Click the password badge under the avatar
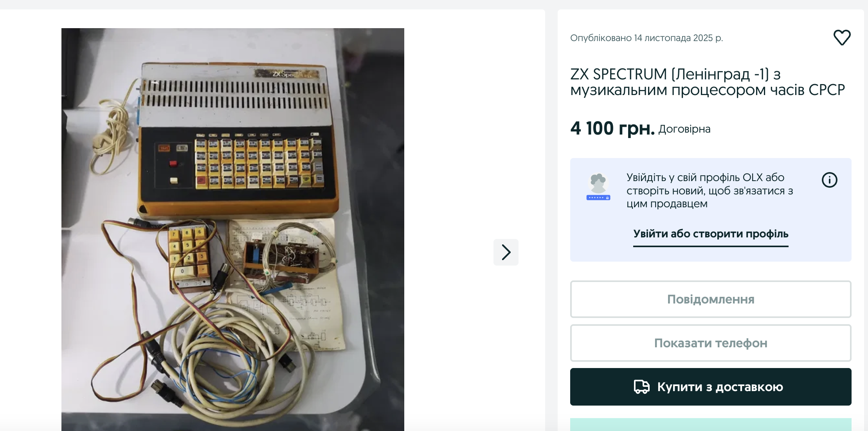The width and height of the screenshot is (868, 431). click(x=598, y=198)
